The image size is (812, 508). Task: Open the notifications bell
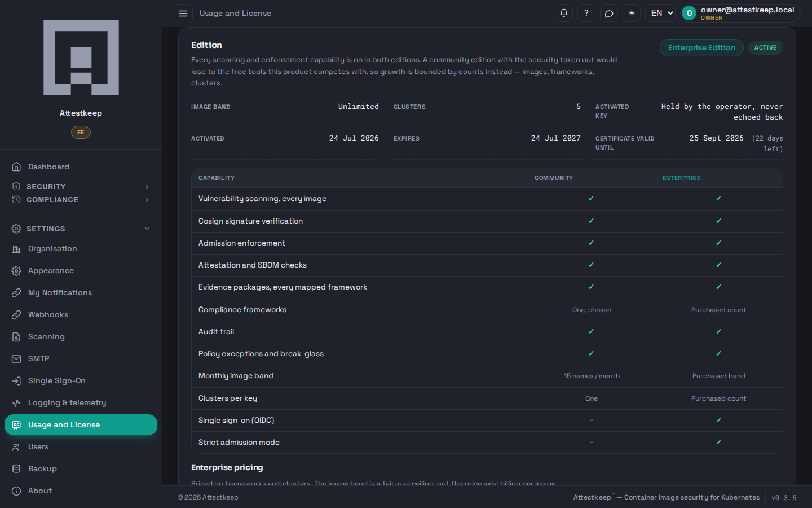[564, 13]
